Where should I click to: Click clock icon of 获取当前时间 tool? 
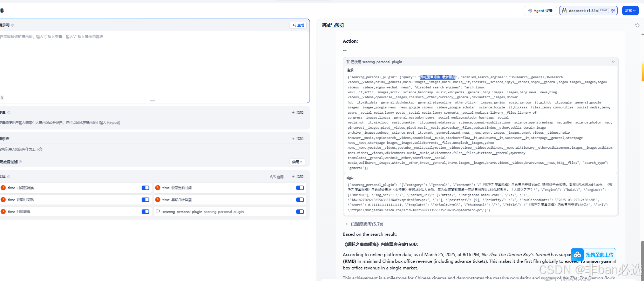[x=158, y=188]
